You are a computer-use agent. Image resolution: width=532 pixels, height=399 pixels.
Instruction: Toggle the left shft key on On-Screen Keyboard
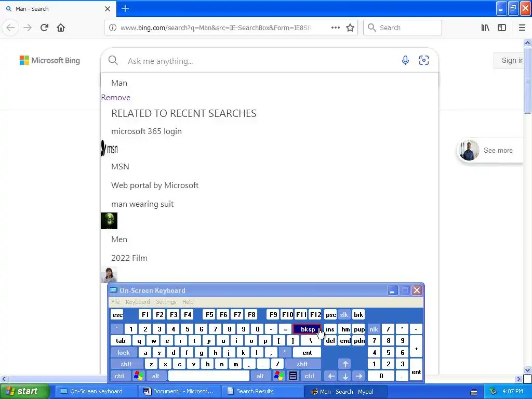coord(126,364)
